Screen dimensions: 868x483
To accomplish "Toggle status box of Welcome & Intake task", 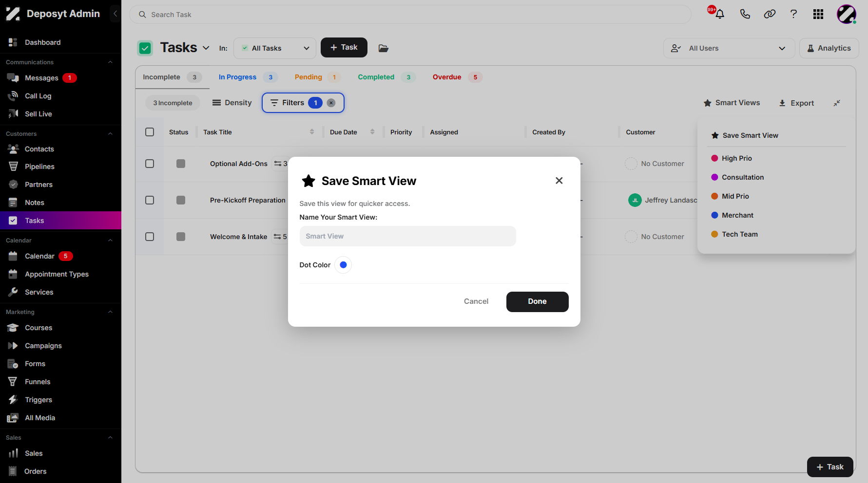I will (181, 237).
